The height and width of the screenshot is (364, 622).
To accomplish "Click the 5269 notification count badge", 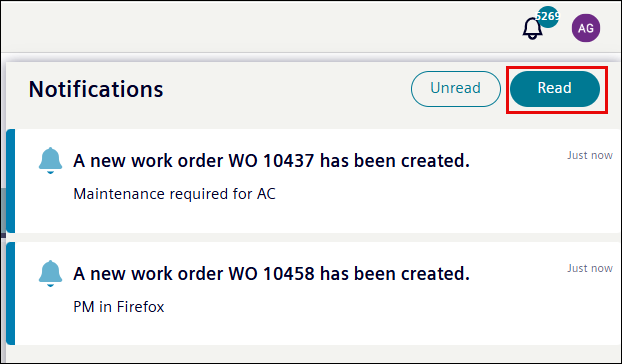I will pos(548,17).
